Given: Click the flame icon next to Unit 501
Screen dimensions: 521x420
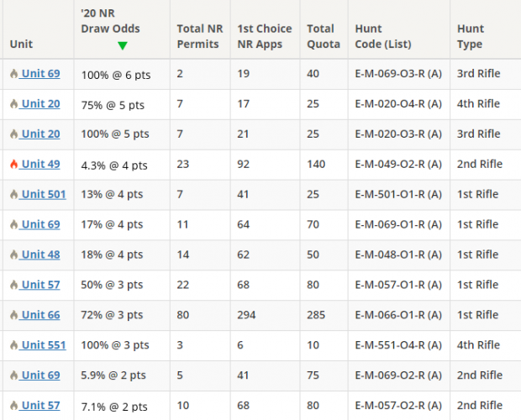Looking at the screenshot, I should (x=13, y=195).
